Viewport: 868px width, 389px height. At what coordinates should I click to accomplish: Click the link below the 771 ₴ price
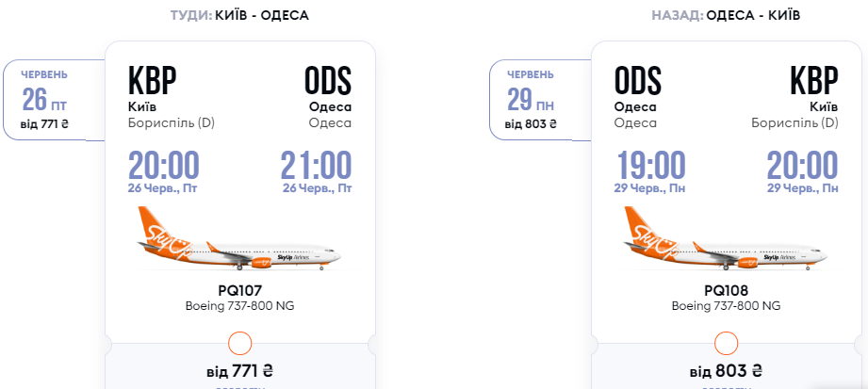coord(239,385)
